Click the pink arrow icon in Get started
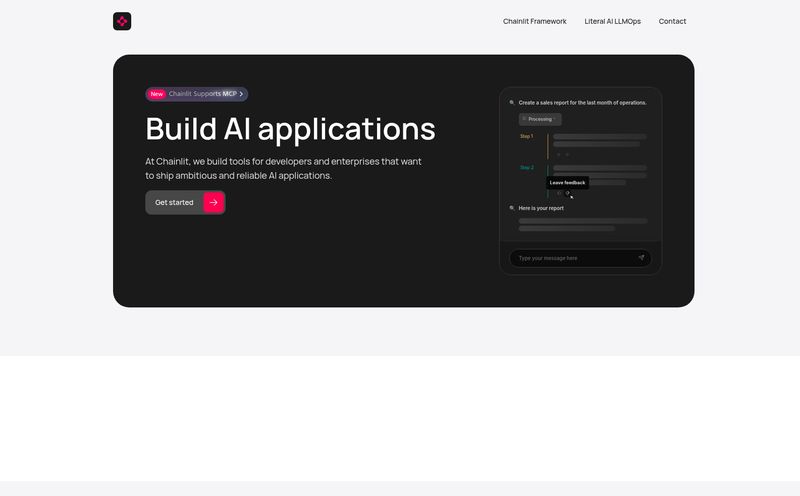This screenshot has width=800, height=496. tap(213, 203)
